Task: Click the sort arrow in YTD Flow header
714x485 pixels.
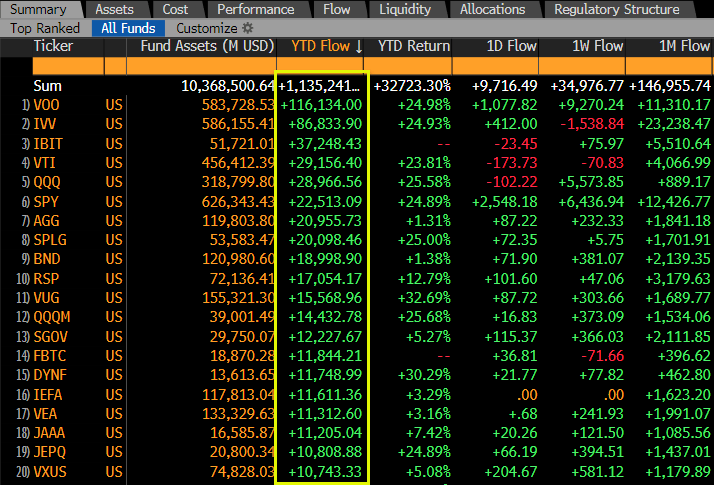Action: coord(358,47)
